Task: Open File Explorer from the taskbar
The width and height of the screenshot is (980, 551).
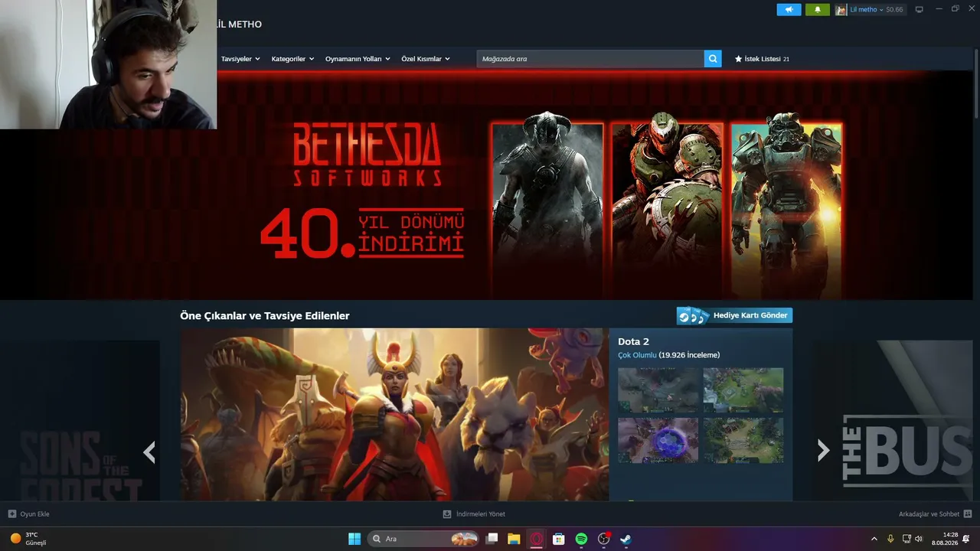Action: (x=514, y=539)
